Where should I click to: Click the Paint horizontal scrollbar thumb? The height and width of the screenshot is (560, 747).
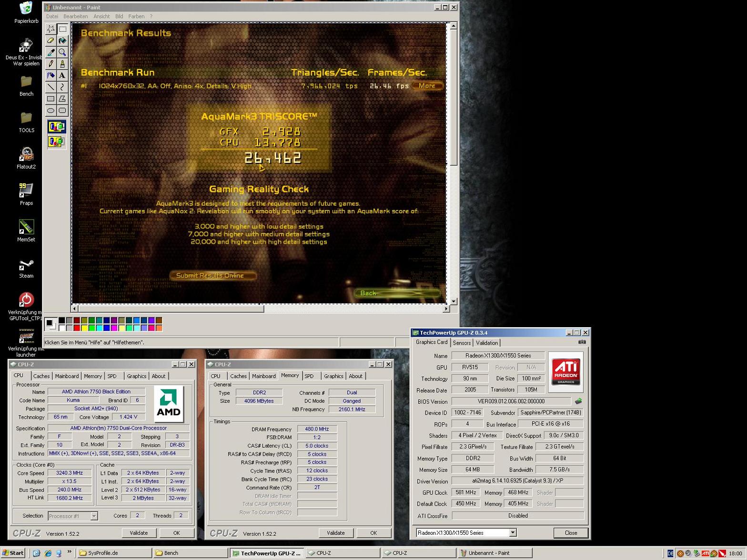click(x=171, y=309)
